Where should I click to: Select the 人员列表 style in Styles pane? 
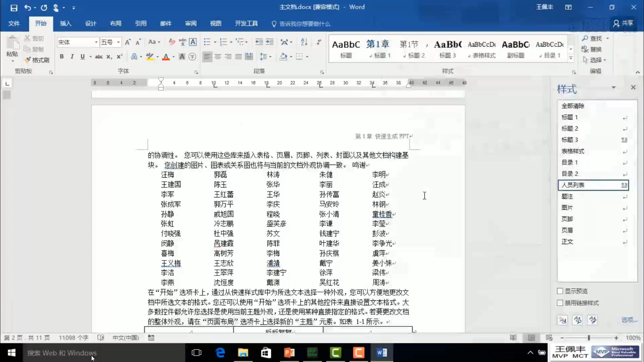pyautogui.click(x=593, y=185)
